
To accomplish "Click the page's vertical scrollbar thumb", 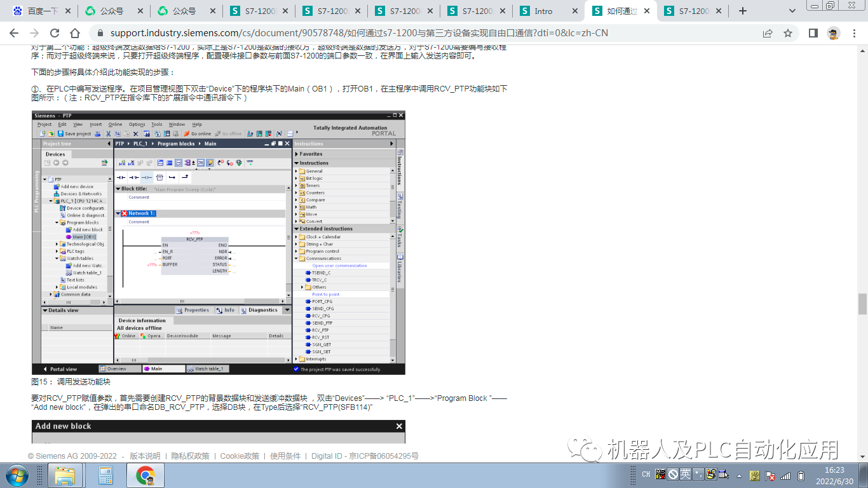I will point(862,304).
